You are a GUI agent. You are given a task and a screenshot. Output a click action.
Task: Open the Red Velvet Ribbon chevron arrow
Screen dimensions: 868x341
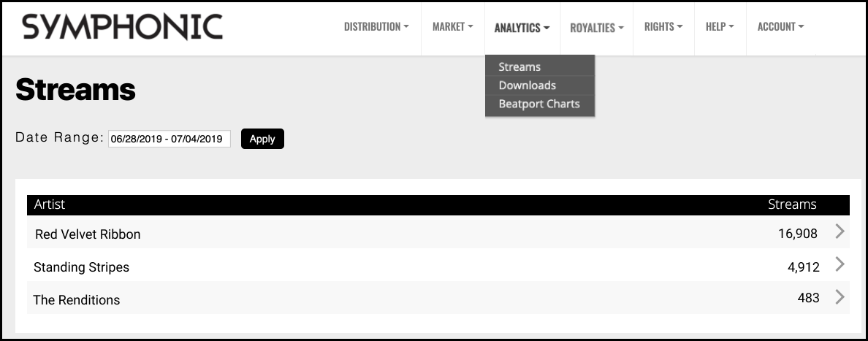click(840, 231)
